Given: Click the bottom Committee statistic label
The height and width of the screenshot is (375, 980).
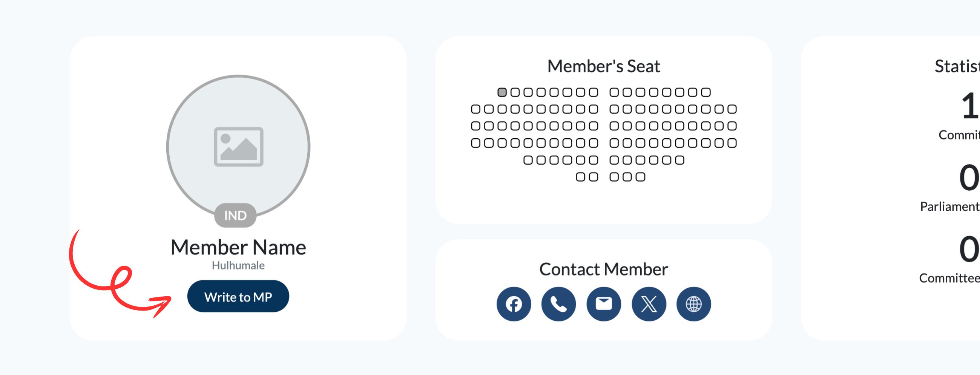Looking at the screenshot, I should click(949, 278).
